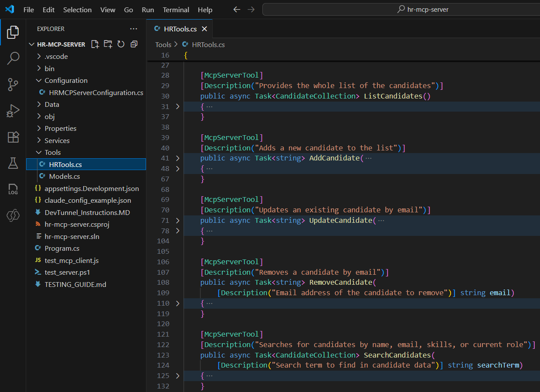The image size is (540, 392).
Task: Close the HRTools.cs editor tab
Action: click(x=204, y=29)
